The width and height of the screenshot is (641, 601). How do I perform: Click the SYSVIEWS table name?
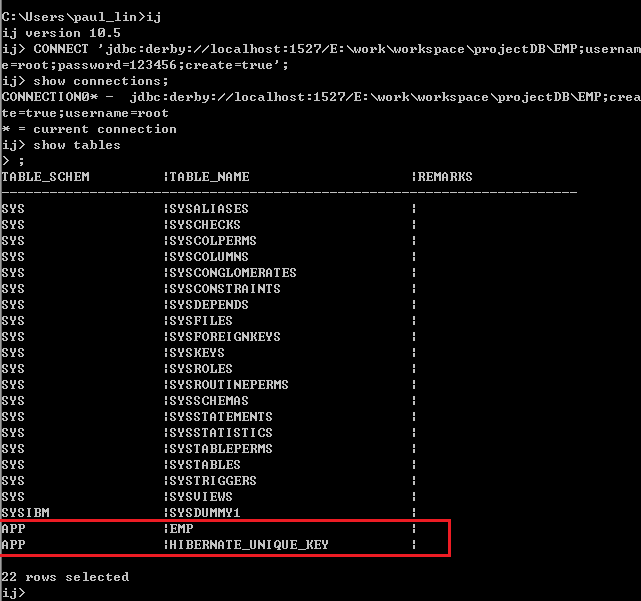pos(201,496)
